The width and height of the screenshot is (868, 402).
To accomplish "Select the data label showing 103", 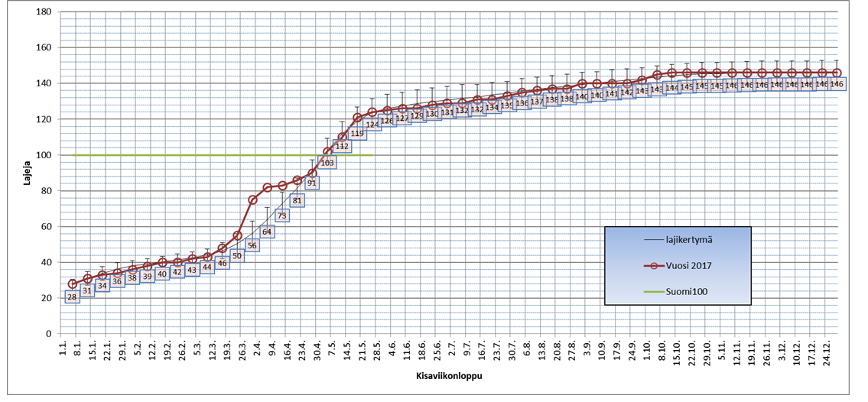I will [x=327, y=163].
